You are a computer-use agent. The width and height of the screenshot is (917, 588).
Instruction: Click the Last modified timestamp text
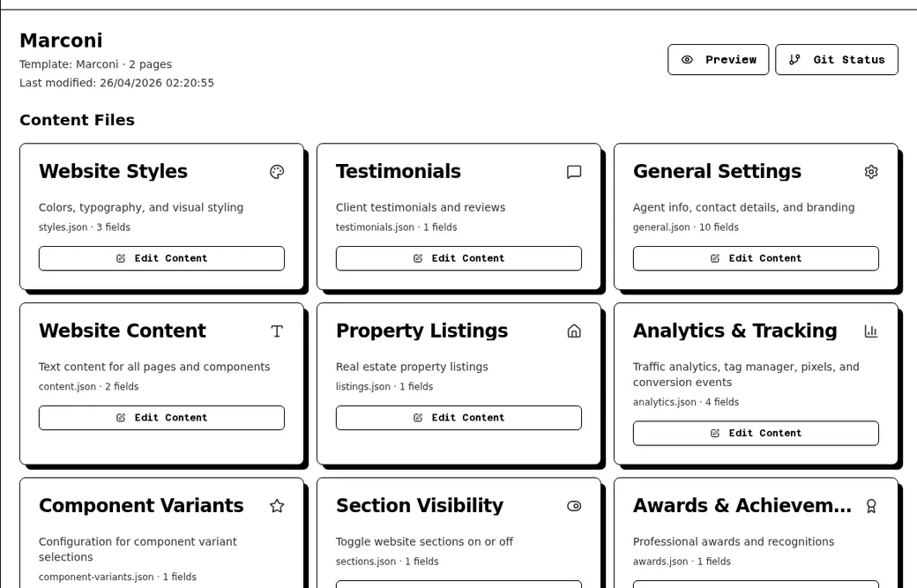[116, 83]
